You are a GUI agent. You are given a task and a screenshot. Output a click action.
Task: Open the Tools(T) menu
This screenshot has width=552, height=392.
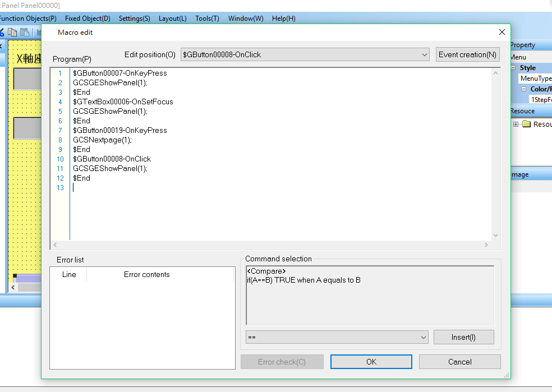coord(207,19)
